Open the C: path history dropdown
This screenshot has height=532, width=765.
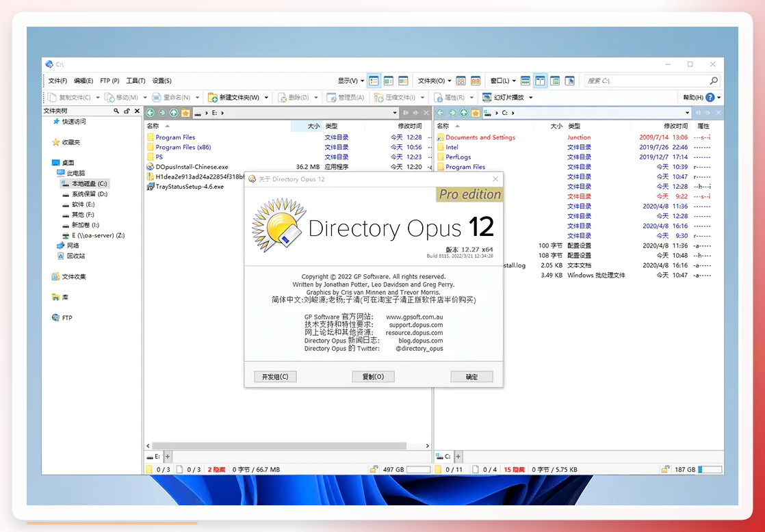tap(687, 113)
